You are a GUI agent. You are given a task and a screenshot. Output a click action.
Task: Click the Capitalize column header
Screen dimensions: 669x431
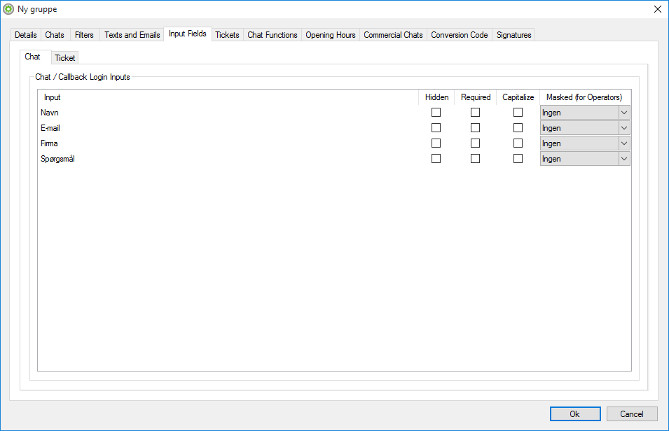click(x=518, y=97)
